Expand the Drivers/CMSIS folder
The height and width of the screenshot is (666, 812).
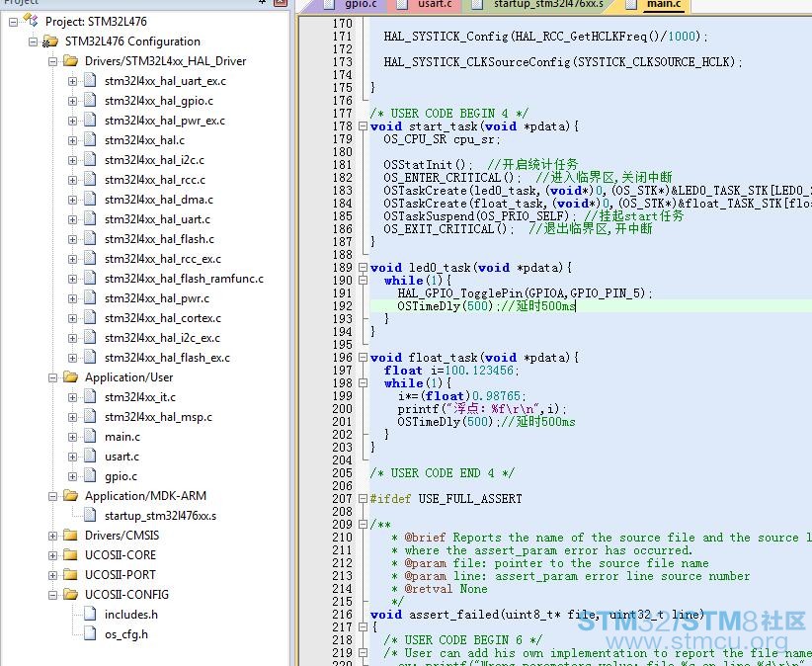(52, 536)
